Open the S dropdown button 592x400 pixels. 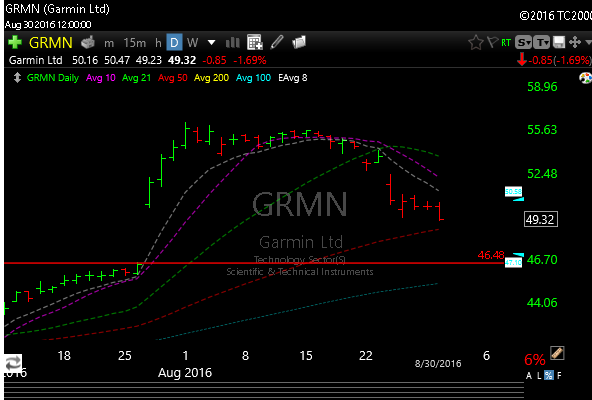[x=524, y=42]
